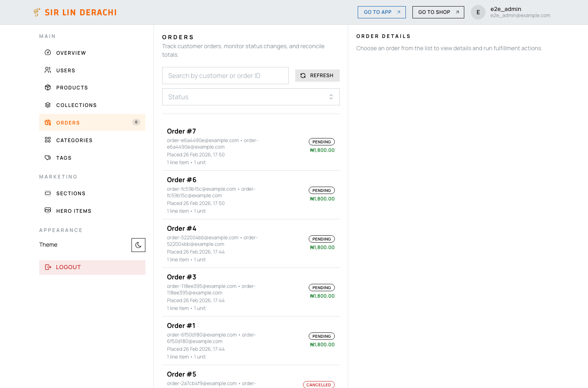Click the refresh arrows icon
Screen dimensions: 588x388
point(303,76)
